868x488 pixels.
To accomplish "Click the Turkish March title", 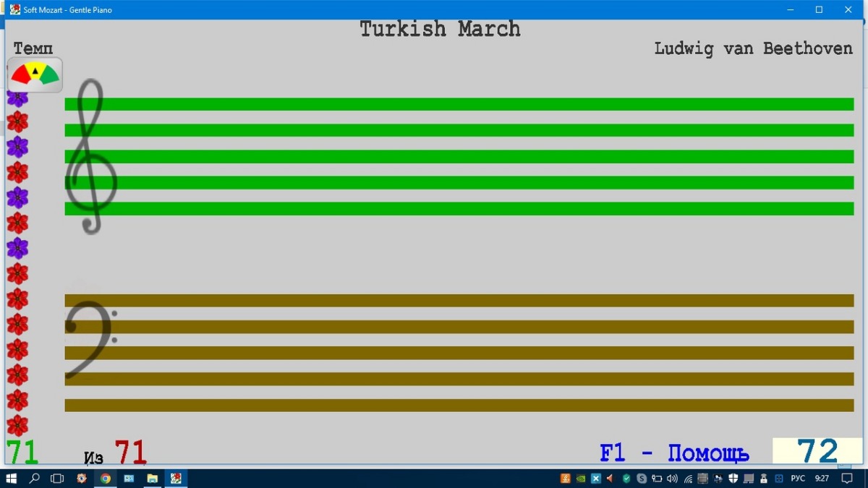I will pyautogui.click(x=440, y=29).
